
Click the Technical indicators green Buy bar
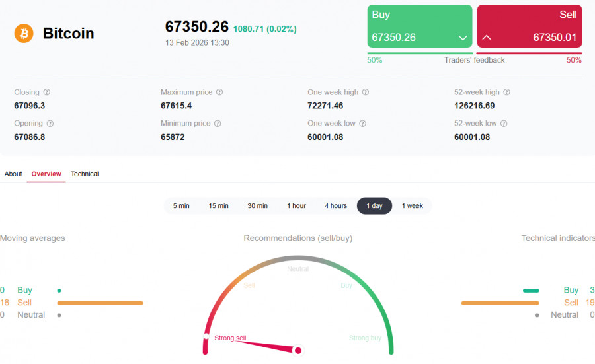[531, 291]
